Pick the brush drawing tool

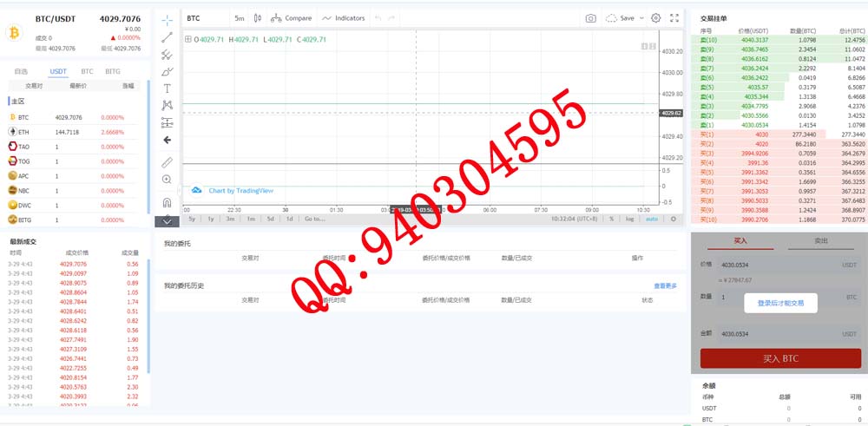pos(167,71)
